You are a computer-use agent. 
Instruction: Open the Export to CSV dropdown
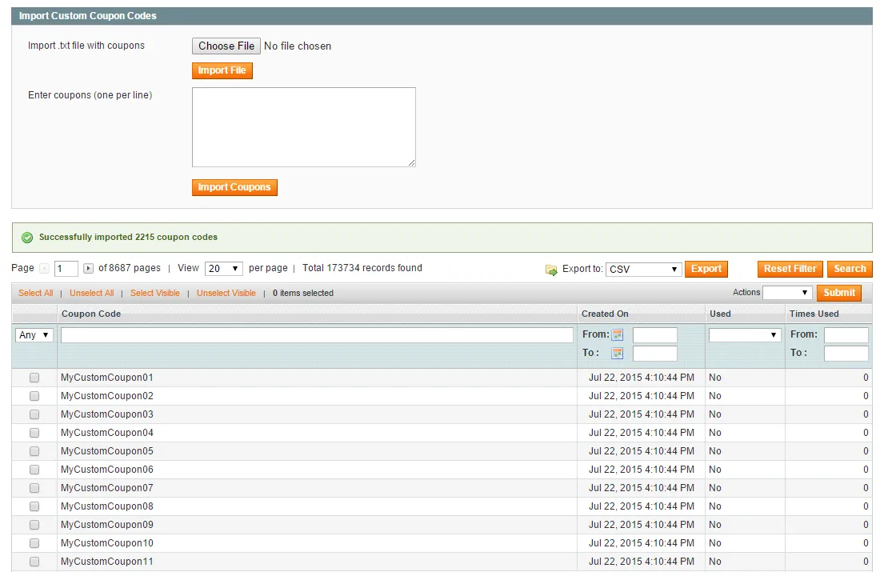pyautogui.click(x=644, y=270)
